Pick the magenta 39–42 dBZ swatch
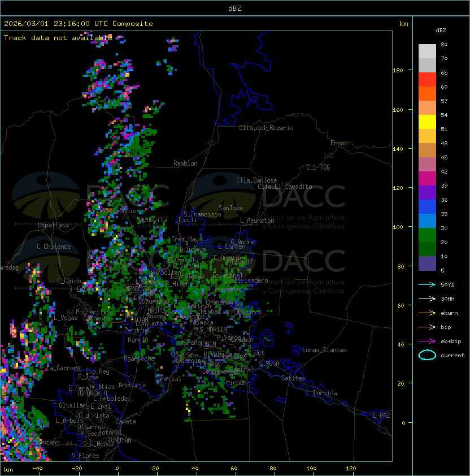The height and width of the screenshot is (476, 470). pyautogui.click(x=427, y=179)
